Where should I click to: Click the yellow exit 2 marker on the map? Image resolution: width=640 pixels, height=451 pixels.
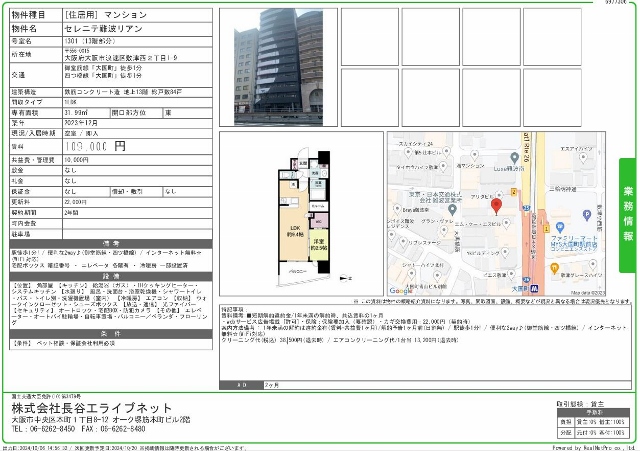click(514, 192)
